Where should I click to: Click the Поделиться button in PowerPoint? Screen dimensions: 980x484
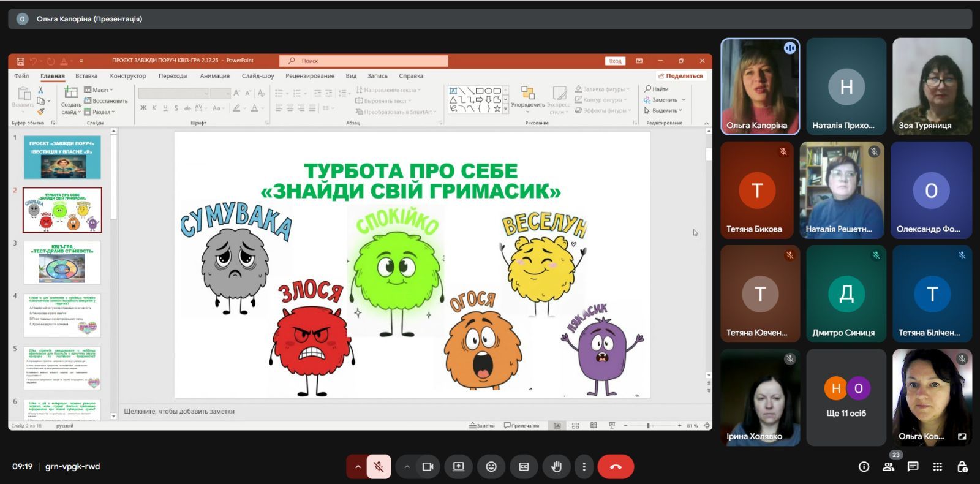680,76
